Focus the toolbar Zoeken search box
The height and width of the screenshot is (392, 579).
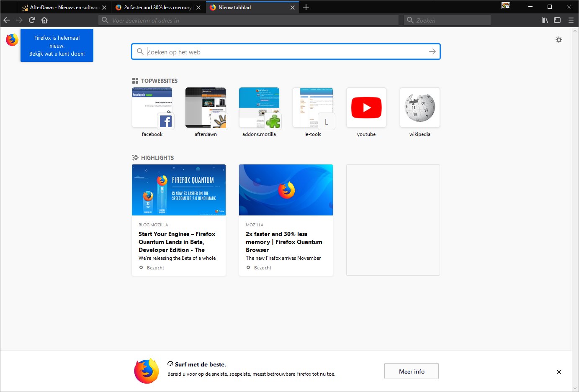pyautogui.click(x=447, y=20)
